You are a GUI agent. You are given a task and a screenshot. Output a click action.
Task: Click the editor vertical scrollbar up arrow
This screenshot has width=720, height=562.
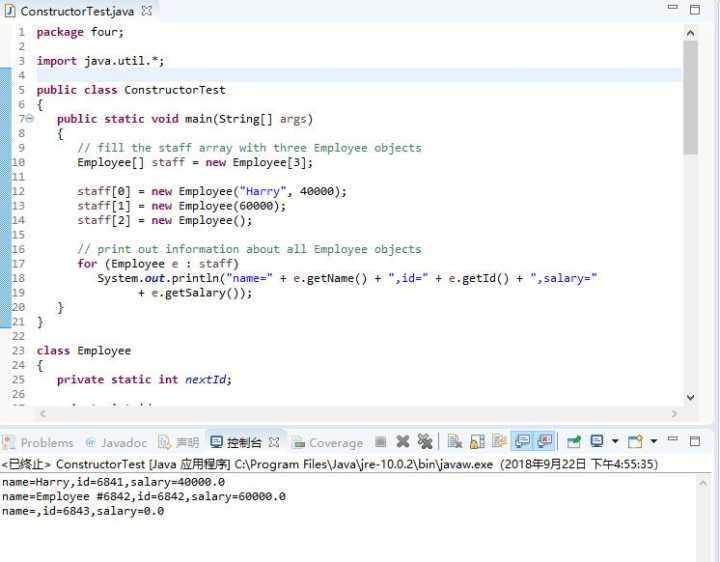pyautogui.click(x=690, y=33)
